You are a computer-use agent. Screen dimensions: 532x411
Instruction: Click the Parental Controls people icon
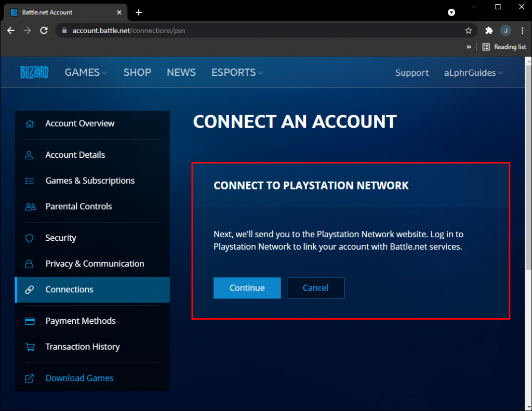coord(31,207)
